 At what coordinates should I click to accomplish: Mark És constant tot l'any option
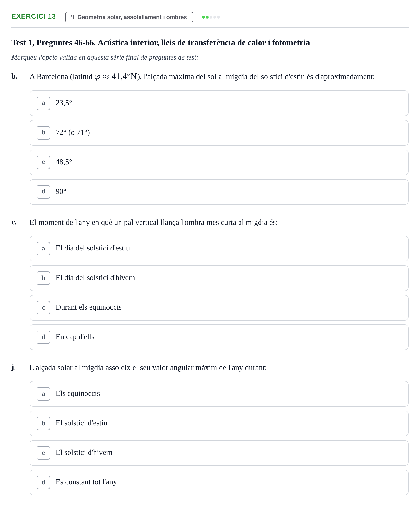tap(219, 482)
